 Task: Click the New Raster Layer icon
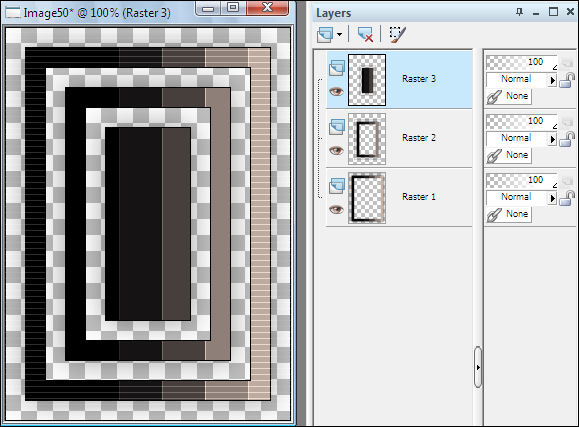pos(325,35)
